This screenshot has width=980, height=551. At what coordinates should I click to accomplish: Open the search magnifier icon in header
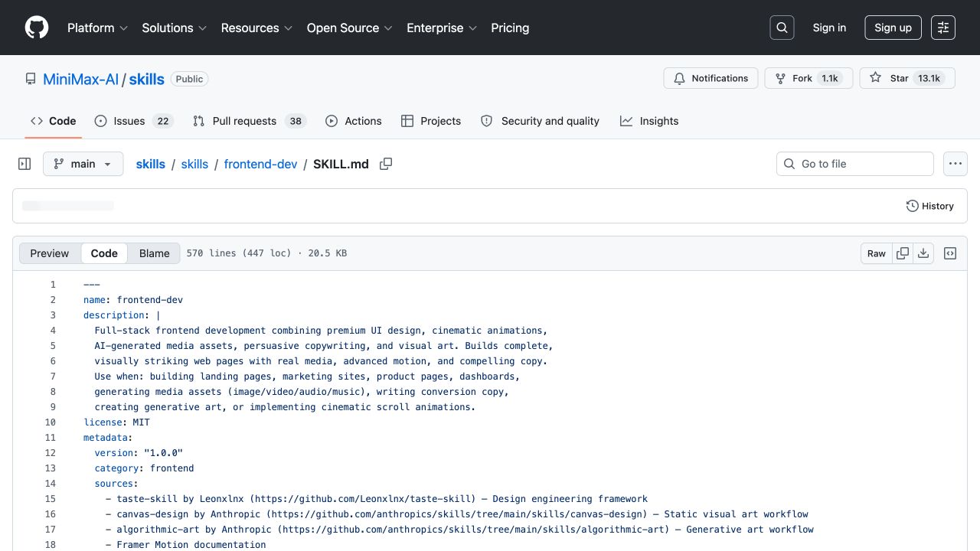(x=782, y=28)
